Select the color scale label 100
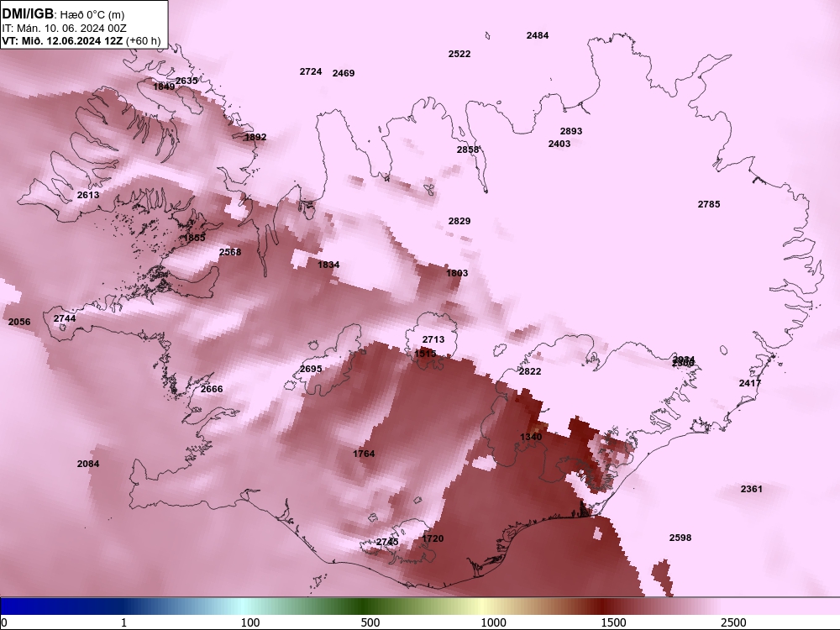 click(250, 623)
